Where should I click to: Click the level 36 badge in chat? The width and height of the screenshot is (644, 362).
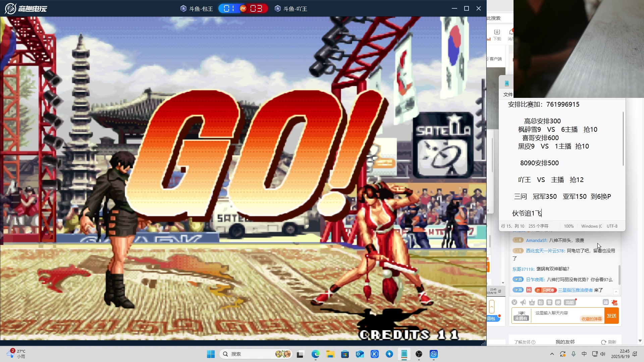point(518,290)
